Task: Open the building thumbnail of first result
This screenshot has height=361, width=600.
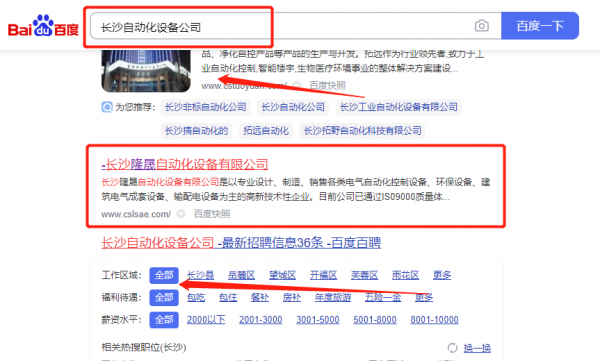Action: [x=146, y=71]
